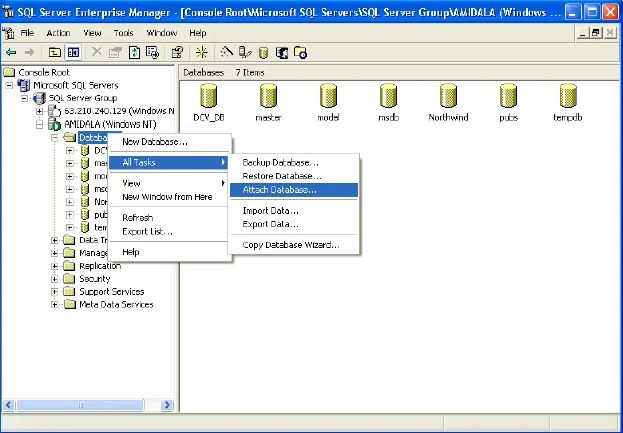Click the New Database cylinder toolbar icon
This screenshot has width=623, height=433.
tap(263, 53)
